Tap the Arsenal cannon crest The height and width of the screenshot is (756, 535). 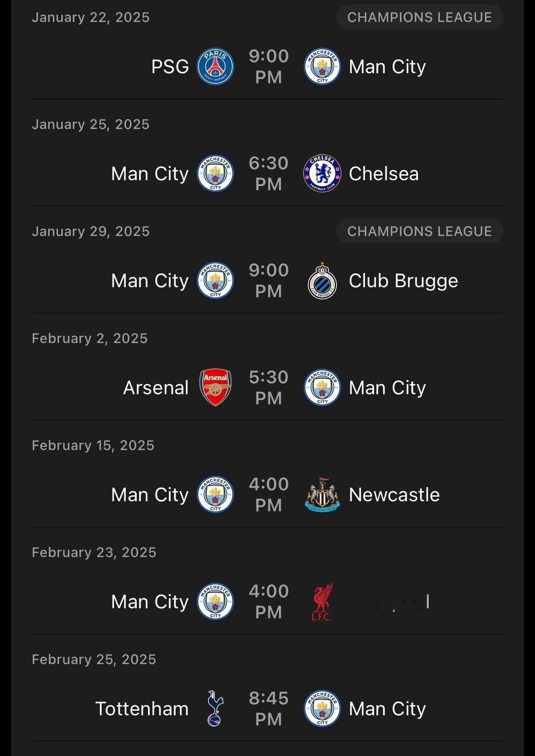point(215,388)
